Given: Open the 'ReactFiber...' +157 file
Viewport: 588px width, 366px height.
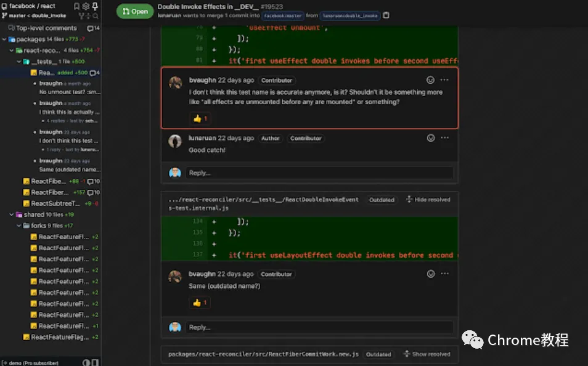Looking at the screenshot, I should click(51, 192).
